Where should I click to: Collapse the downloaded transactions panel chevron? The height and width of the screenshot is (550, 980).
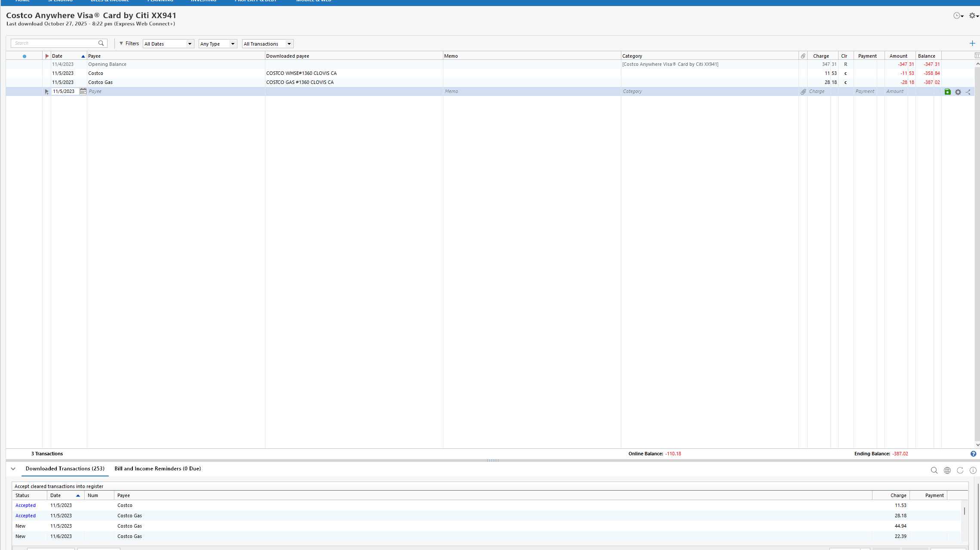point(13,469)
